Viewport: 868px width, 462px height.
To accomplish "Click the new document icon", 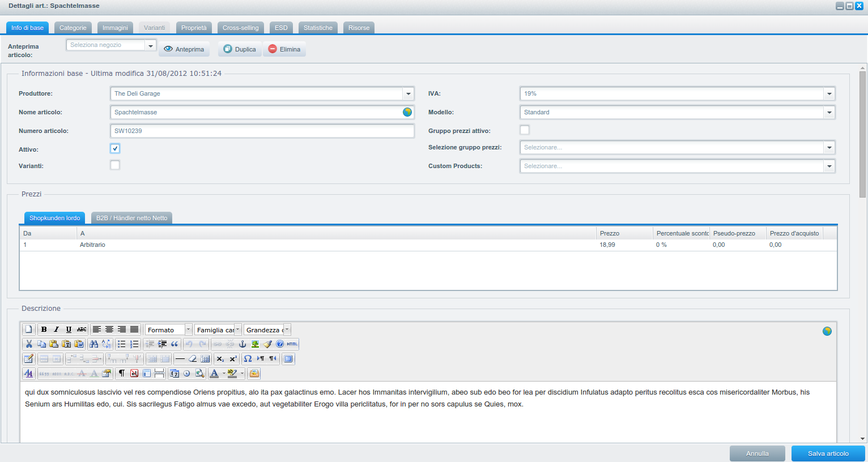I will tap(28, 330).
